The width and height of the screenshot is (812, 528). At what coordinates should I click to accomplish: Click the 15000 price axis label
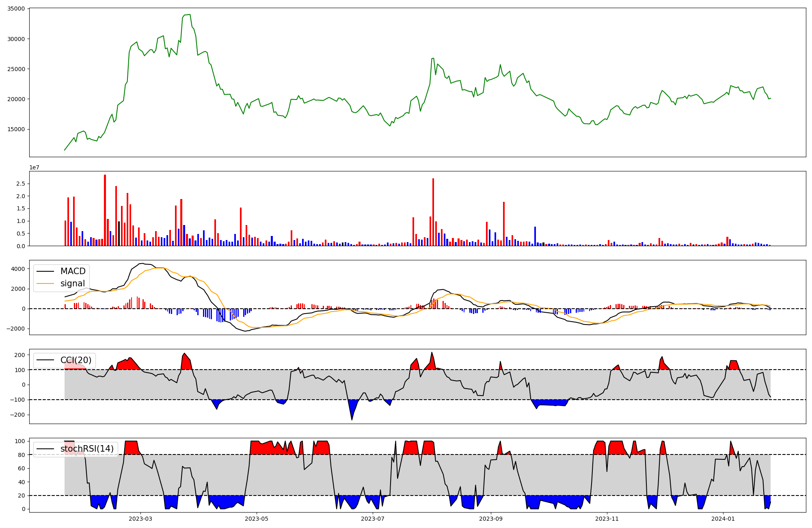[16, 129]
